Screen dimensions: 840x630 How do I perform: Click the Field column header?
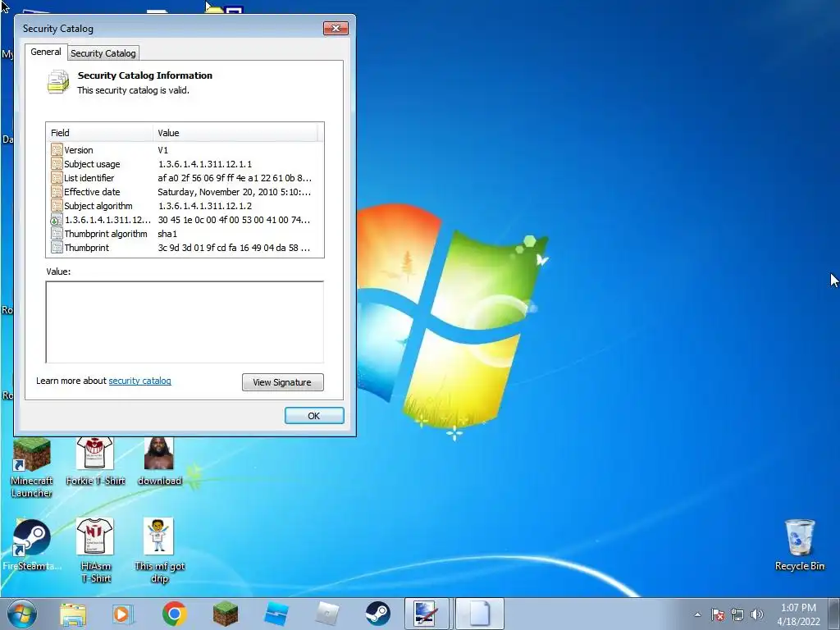pyautogui.click(x=100, y=133)
